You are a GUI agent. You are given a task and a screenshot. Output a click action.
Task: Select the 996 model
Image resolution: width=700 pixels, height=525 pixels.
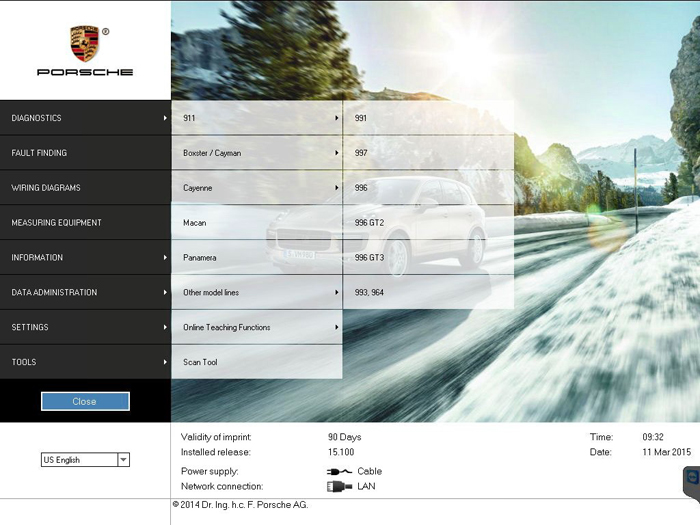429,188
